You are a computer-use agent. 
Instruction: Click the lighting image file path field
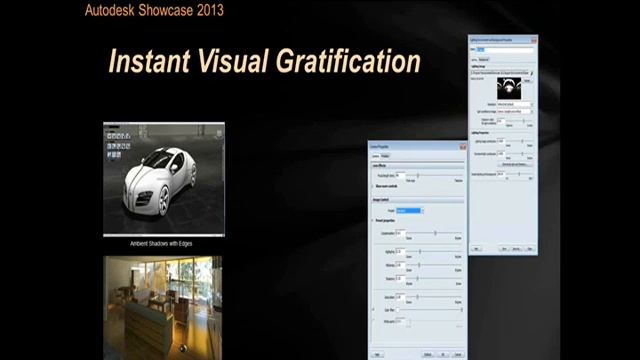pos(500,73)
